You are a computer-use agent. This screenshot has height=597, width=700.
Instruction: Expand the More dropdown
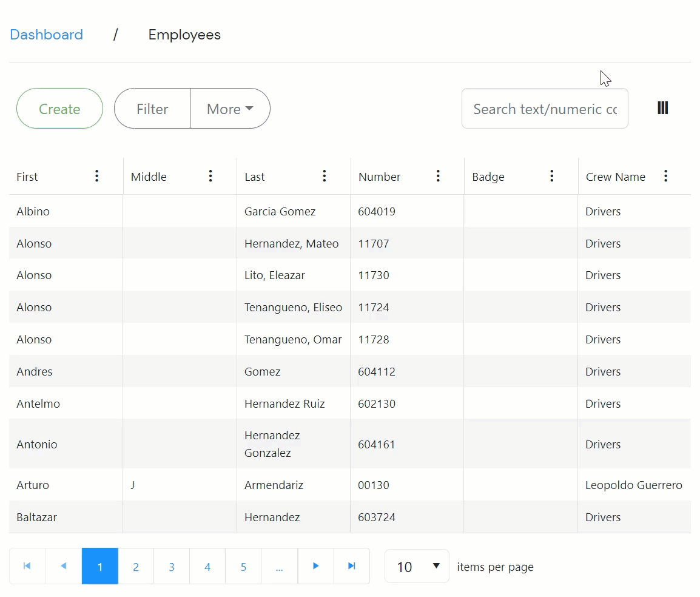(x=230, y=109)
